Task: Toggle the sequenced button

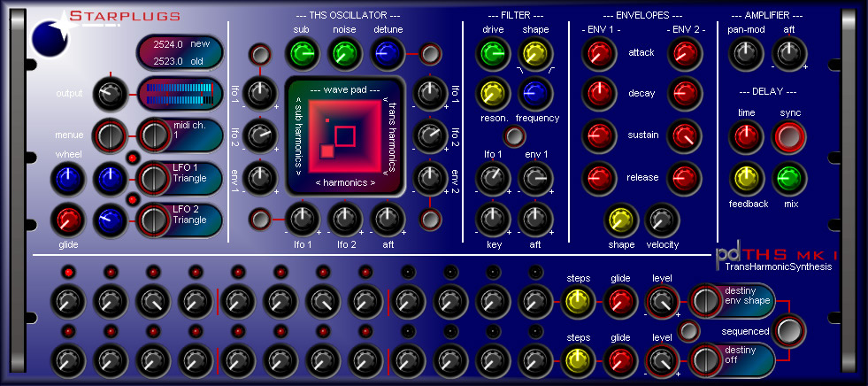Action: [789, 331]
